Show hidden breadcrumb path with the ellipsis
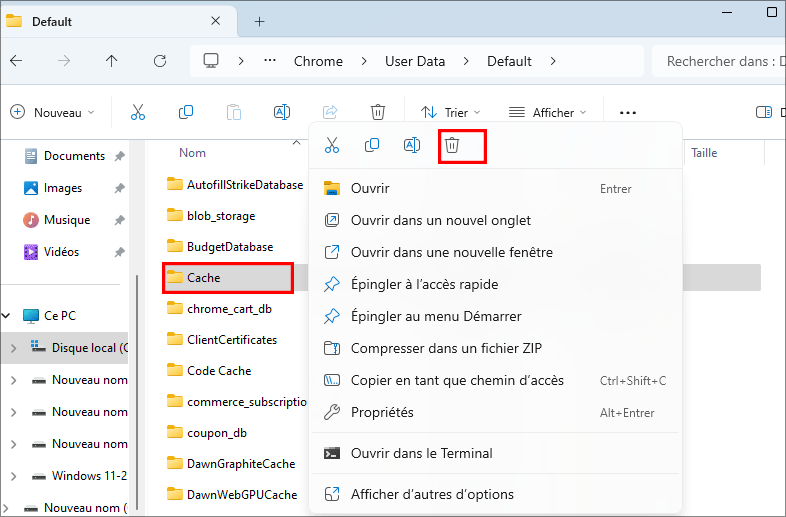 pyautogui.click(x=270, y=60)
